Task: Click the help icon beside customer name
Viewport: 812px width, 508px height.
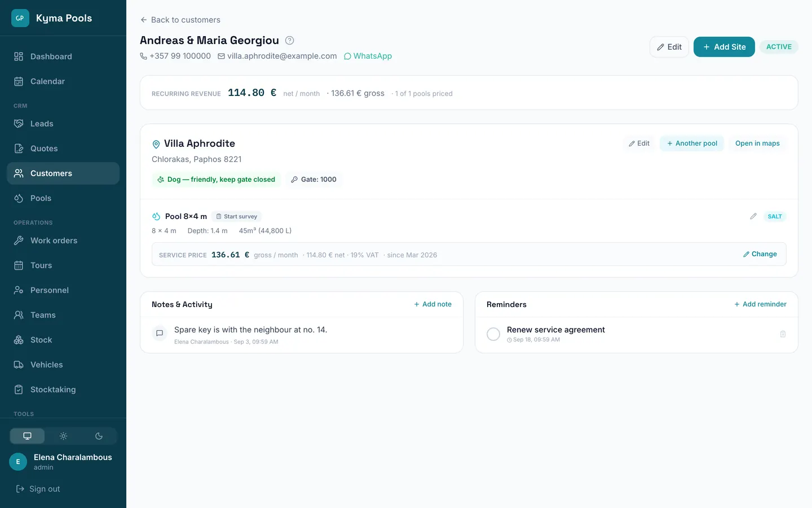Action: tap(289, 40)
